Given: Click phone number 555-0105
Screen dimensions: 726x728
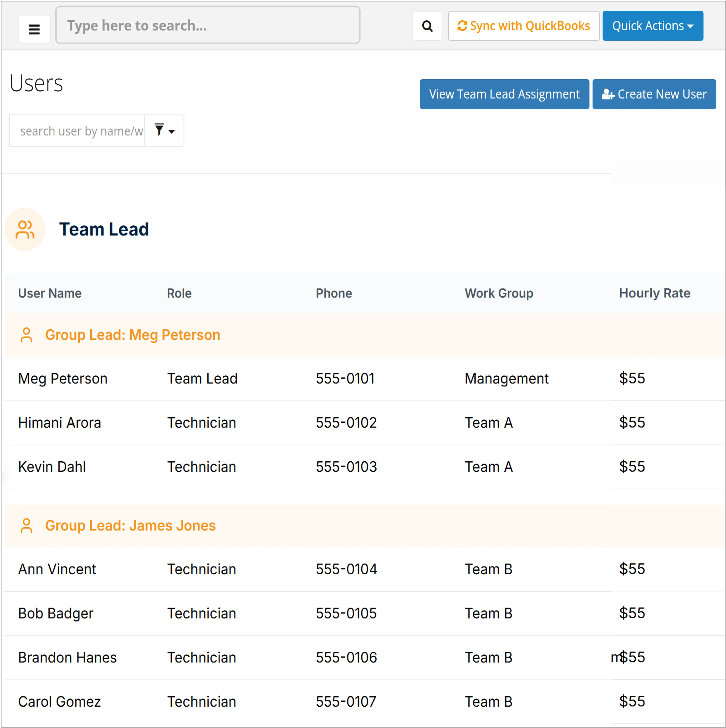Looking at the screenshot, I should coord(346,613).
